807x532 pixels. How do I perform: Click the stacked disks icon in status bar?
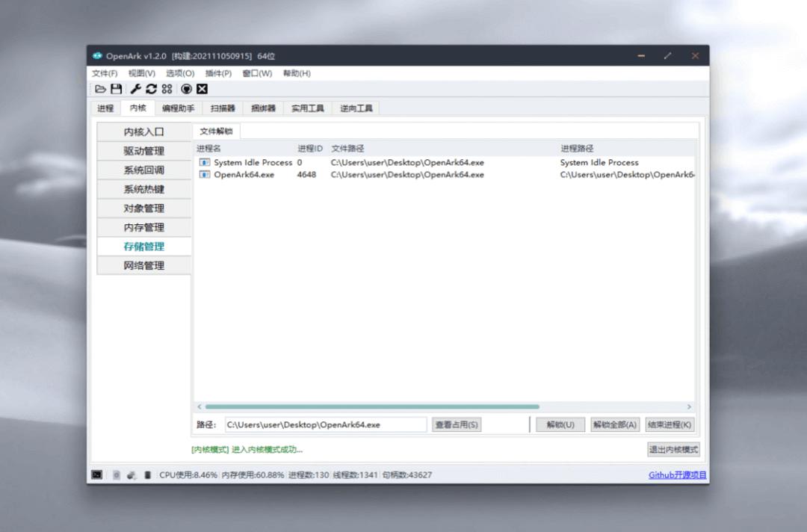point(148,475)
